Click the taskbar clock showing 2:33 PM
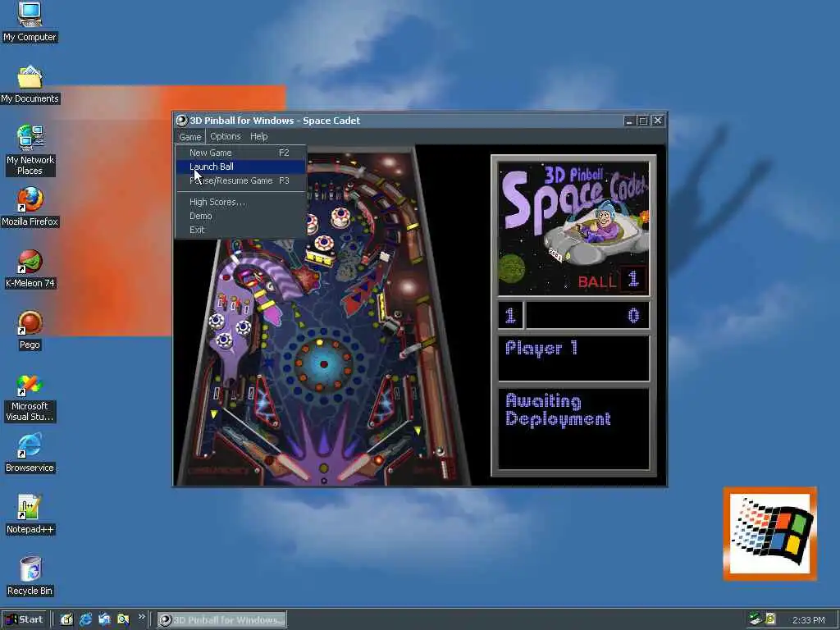Viewport: 840px width, 630px height. pyautogui.click(x=808, y=620)
